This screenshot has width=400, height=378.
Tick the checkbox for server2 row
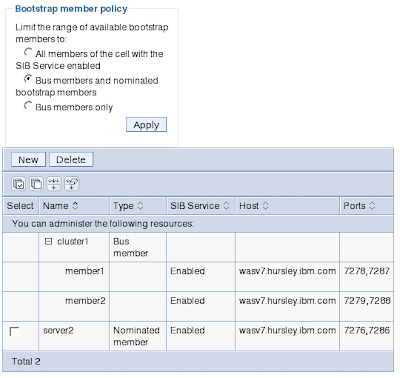tap(14, 331)
